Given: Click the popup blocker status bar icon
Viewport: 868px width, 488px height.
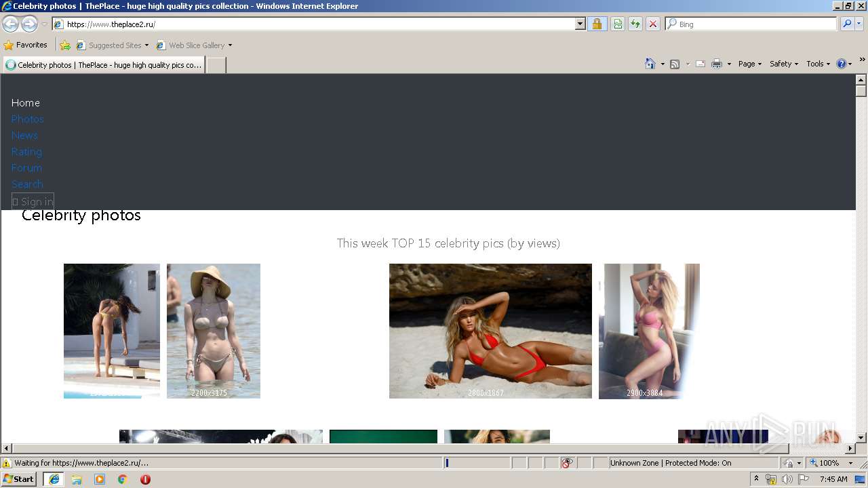Looking at the screenshot, I should (x=567, y=463).
